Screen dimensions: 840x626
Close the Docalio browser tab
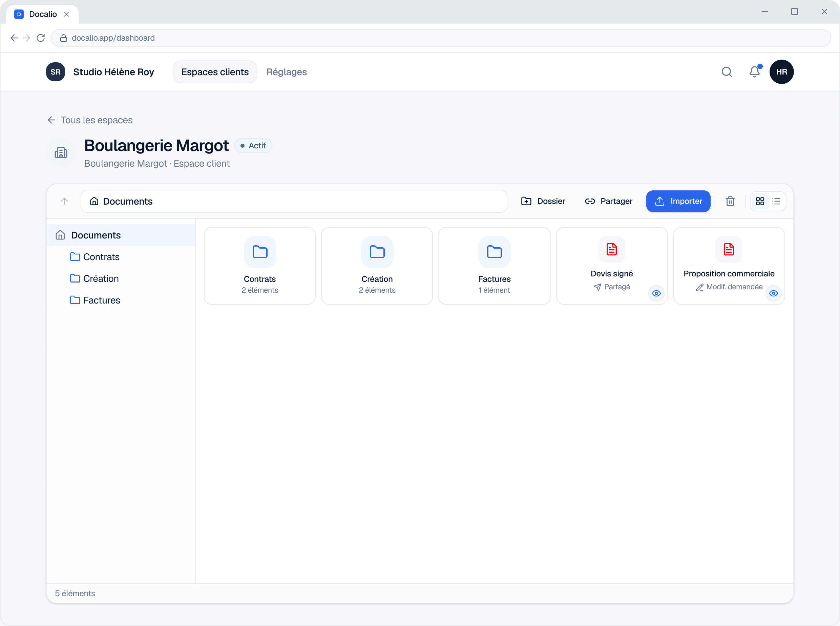[x=66, y=15]
